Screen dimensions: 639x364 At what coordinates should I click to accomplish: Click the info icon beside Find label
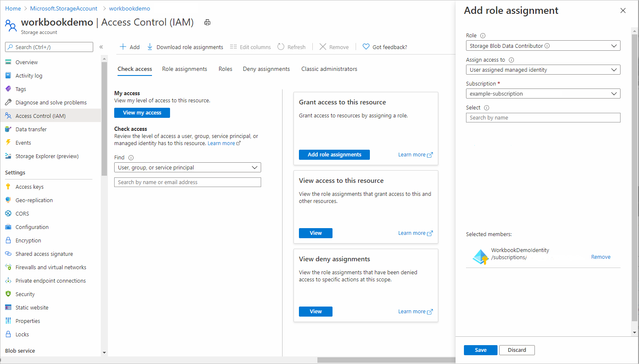(131, 158)
